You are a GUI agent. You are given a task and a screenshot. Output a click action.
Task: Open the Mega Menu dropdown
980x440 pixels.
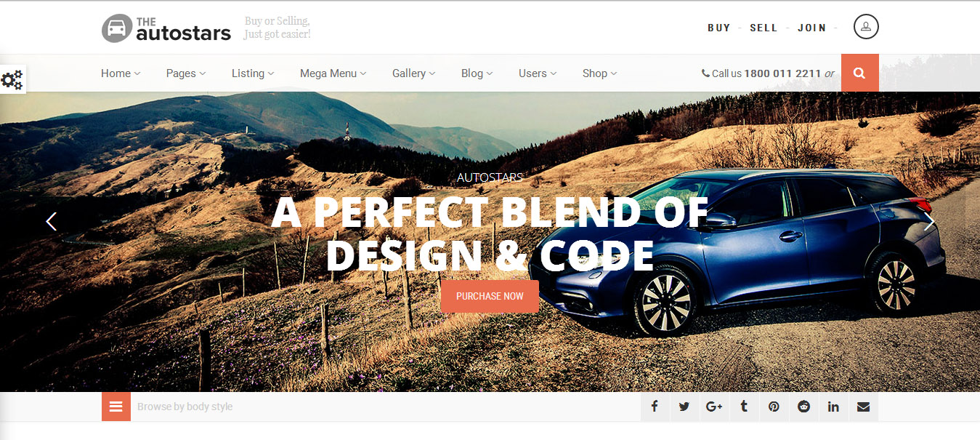(333, 73)
